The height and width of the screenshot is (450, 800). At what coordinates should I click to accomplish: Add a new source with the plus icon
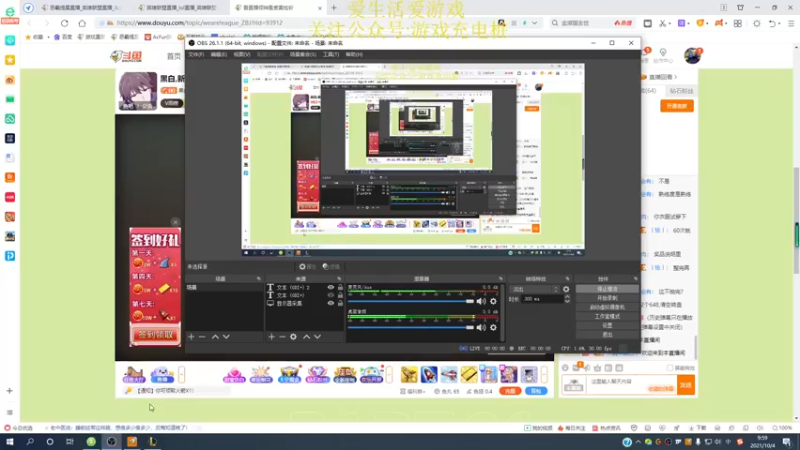click(x=271, y=337)
